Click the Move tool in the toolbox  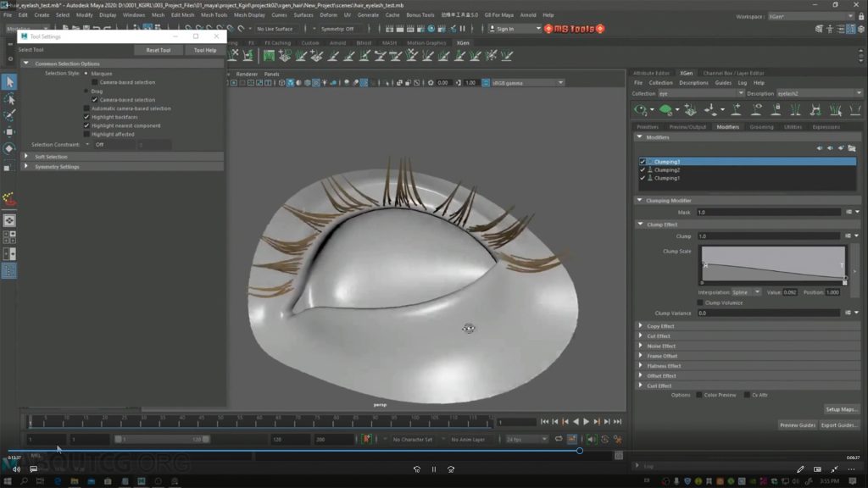tap(9, 132)
